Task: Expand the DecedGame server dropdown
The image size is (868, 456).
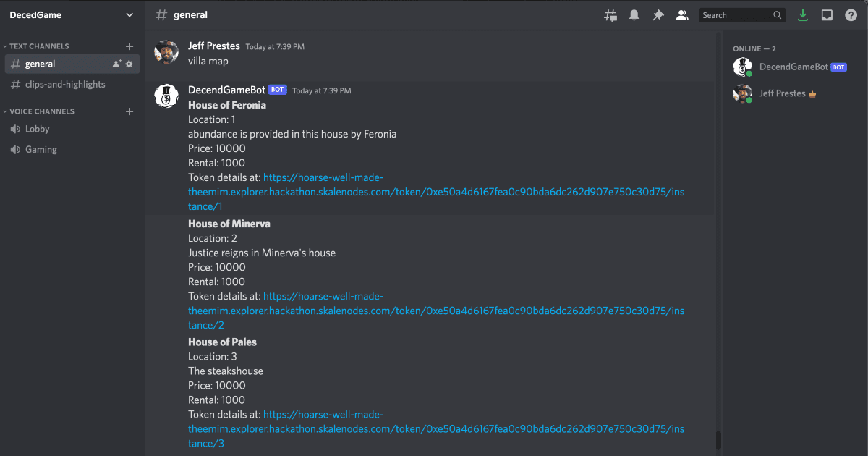Action: tap(129, 15)
